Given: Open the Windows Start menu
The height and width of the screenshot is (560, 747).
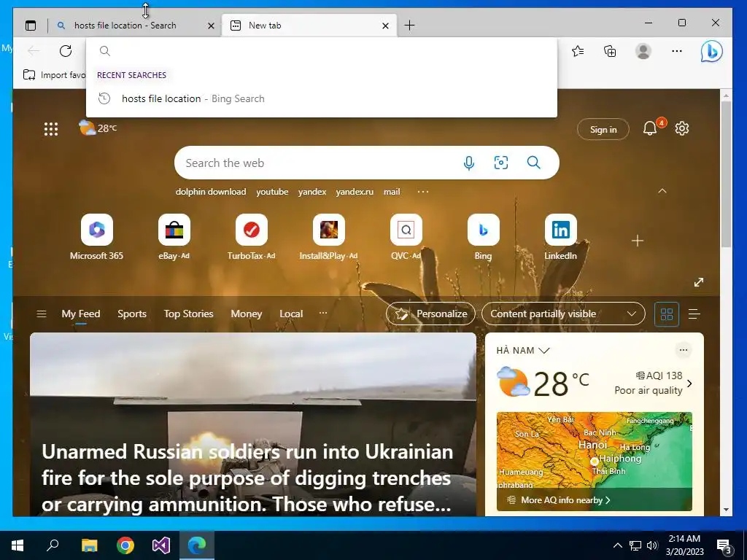Looking at the screenshot, I should click(x=18, y=545).
